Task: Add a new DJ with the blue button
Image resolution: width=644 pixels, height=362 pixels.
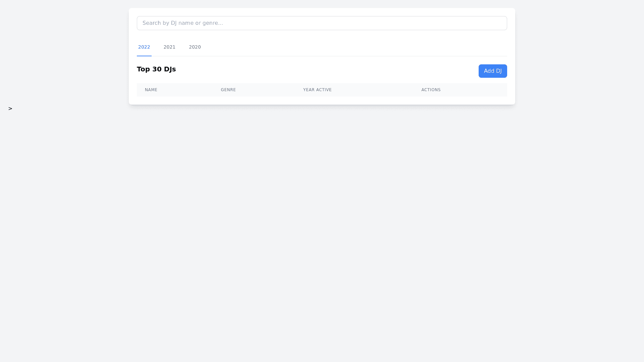Action: (492, 71)
